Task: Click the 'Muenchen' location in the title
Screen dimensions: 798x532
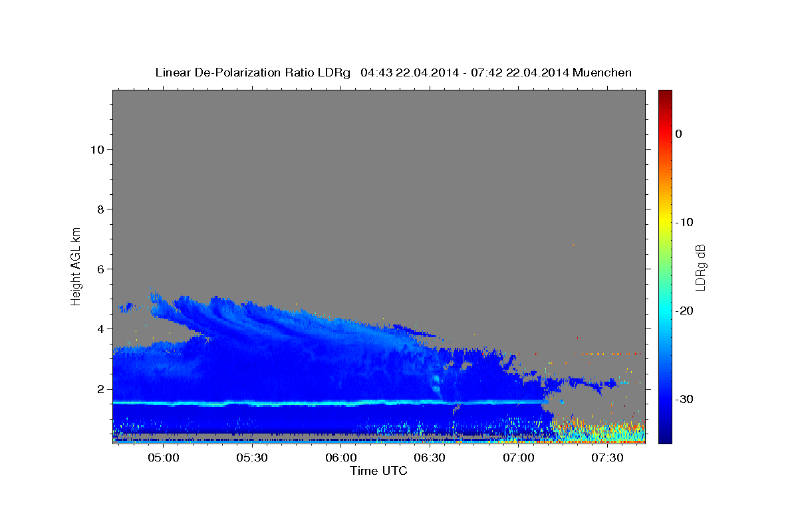Action: click(x=600, y=72)
